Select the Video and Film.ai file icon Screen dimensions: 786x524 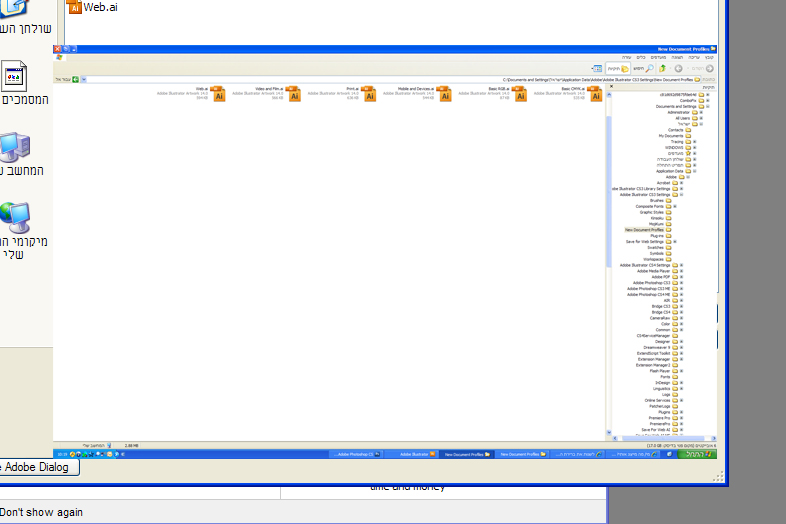[294, 94]
